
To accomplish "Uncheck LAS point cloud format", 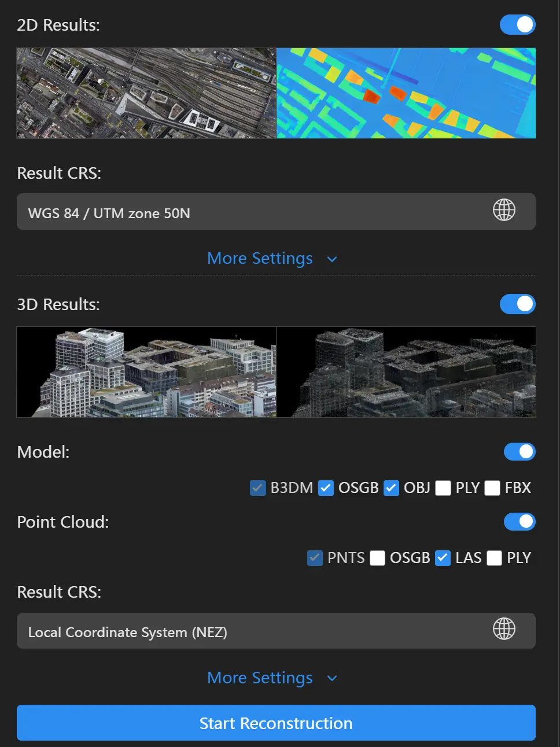I will [x=443, y=558].
